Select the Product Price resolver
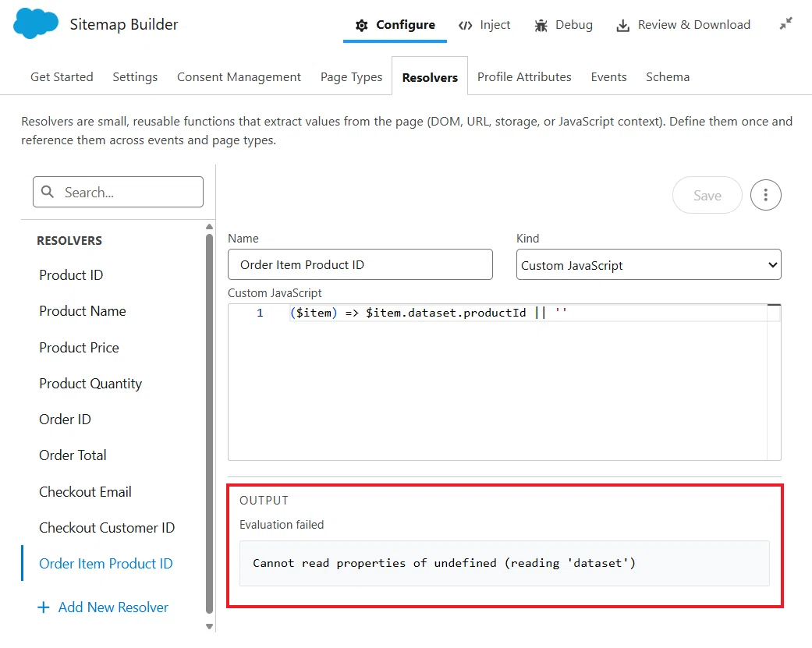812x648 pixels. [79, 347]
